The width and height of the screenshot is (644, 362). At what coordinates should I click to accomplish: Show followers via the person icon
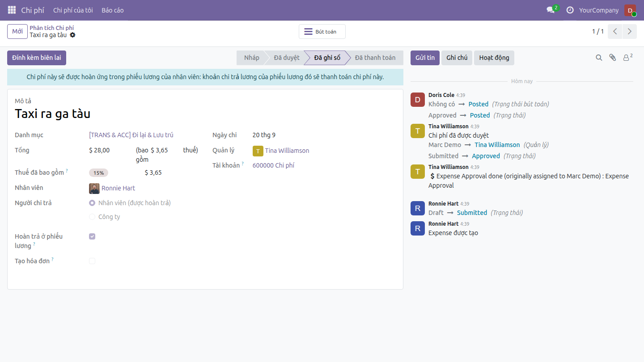[x=628, y=57]
